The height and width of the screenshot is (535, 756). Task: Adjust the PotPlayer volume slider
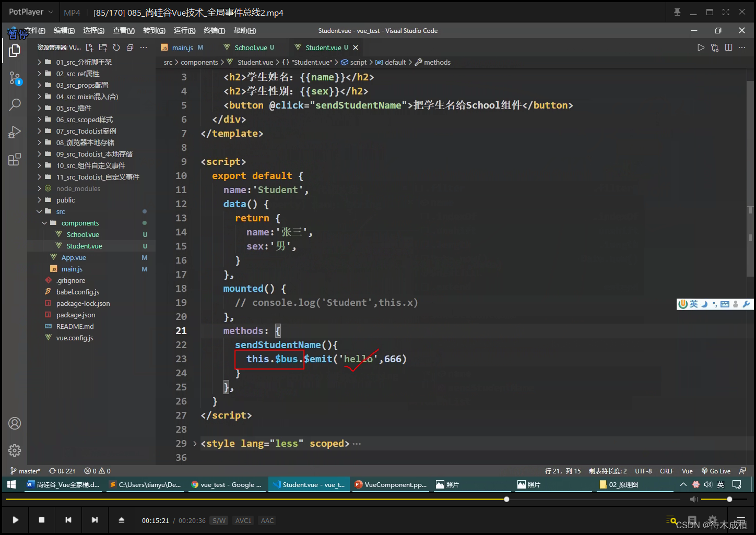pos(724,500)
